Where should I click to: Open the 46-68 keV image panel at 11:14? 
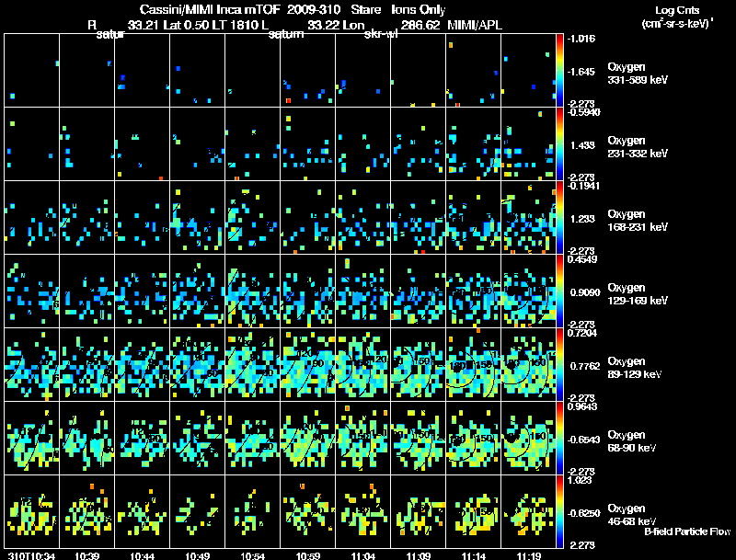coord(473,511)
